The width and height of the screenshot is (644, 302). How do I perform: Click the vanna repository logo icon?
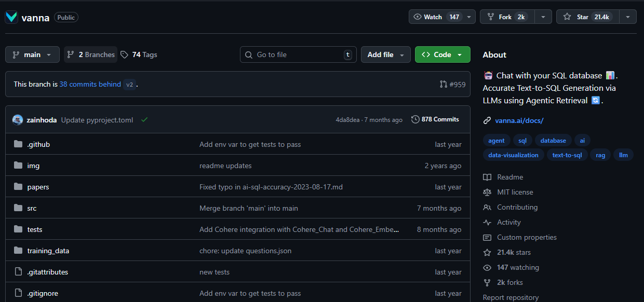coord(11,17)
